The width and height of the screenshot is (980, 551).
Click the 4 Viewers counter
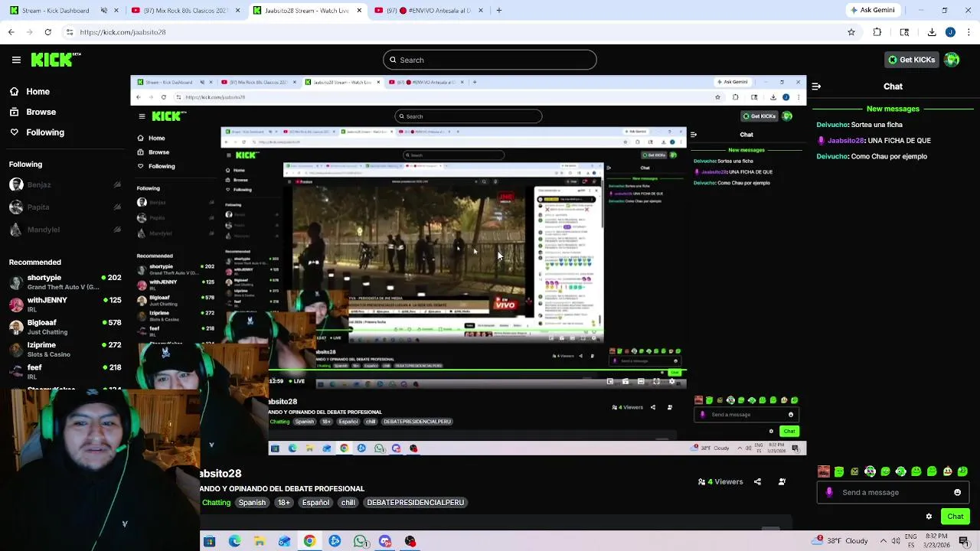click(x=720, y=481)
